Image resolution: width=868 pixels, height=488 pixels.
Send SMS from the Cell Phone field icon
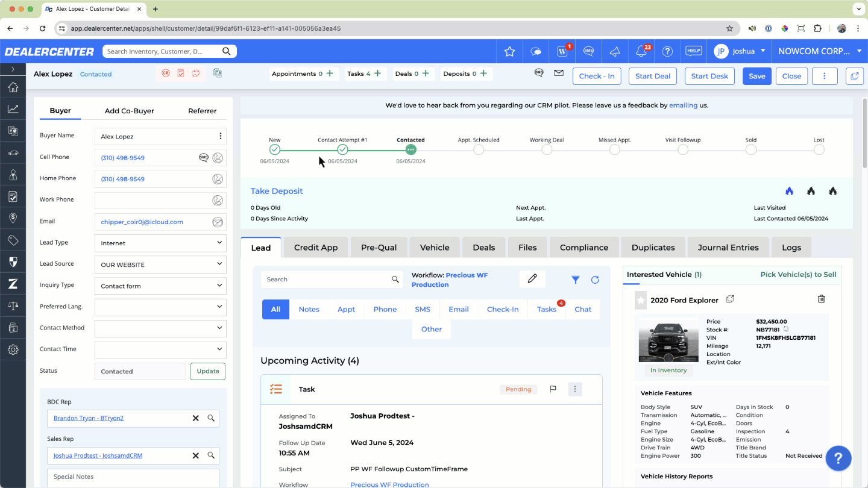(x=204, y=158)
